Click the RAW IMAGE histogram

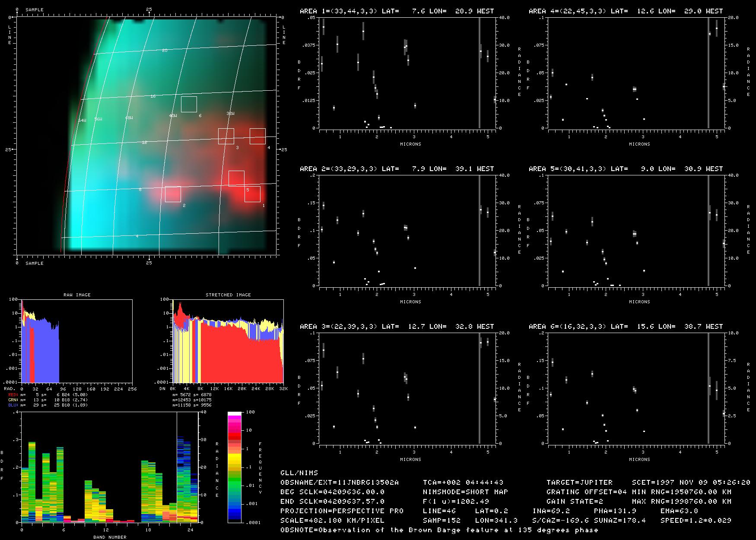pyautogui.click(x=77, y=341)
